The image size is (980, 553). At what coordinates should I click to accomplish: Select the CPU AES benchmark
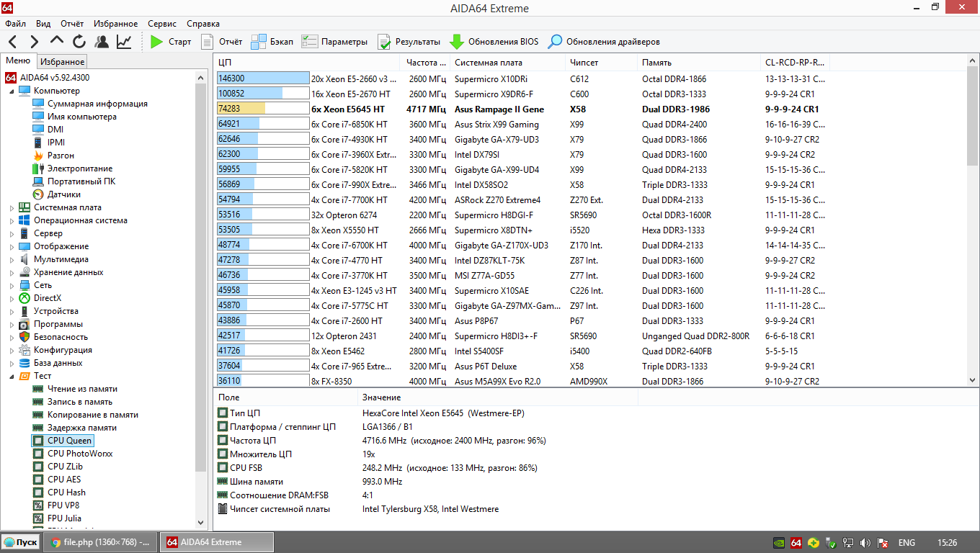pos(64,480)
